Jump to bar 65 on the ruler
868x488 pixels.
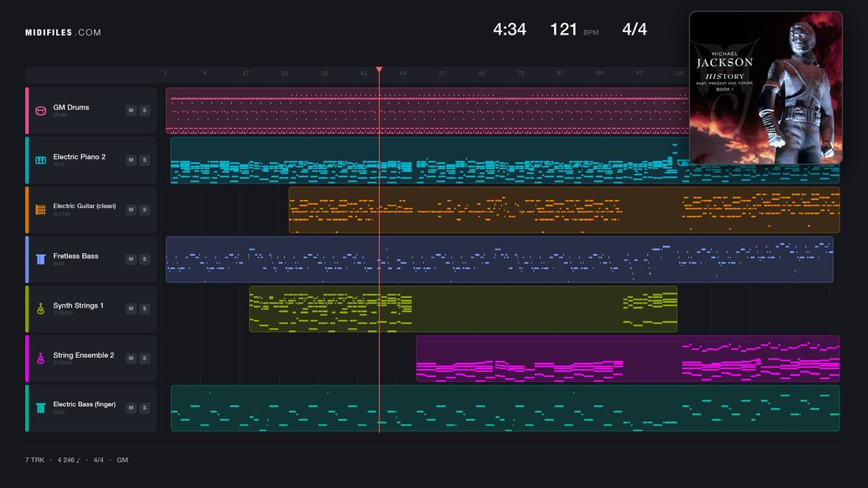point(481,73)
